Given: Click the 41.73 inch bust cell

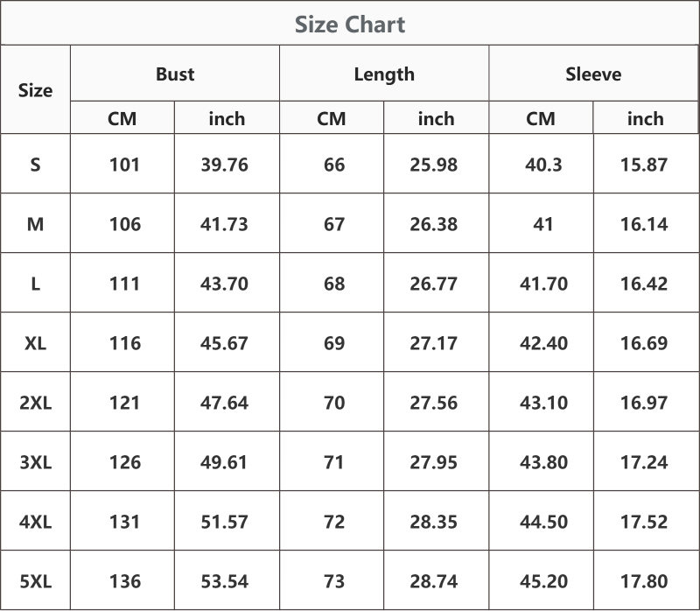Looking at the screenshot, I should pyautogui.click(x=224, y=224).
